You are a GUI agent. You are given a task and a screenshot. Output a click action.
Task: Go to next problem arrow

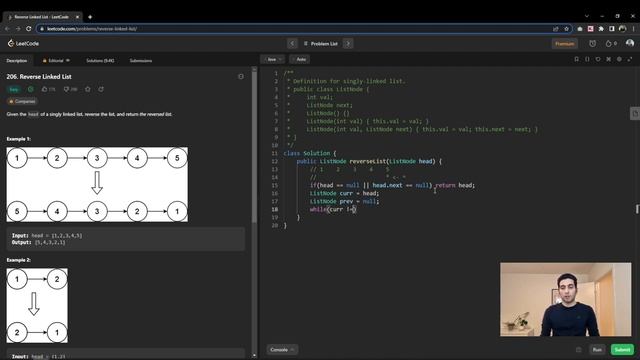[x=348, y=43]
